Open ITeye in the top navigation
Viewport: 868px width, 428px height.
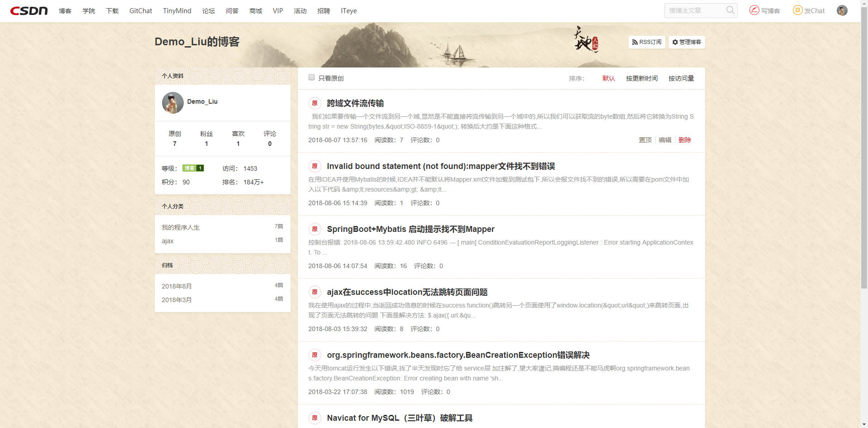(349, 11)
